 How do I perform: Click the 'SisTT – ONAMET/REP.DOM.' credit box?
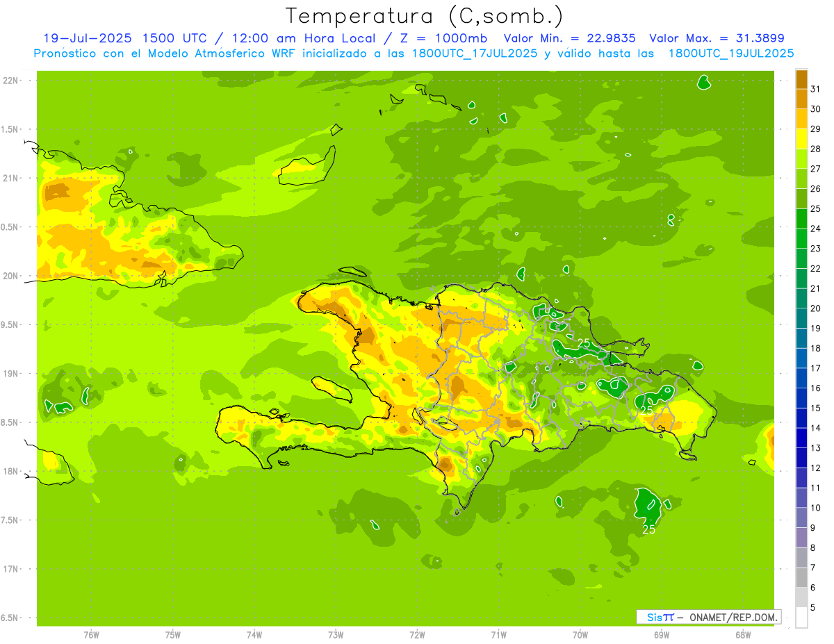coord(708,617)
